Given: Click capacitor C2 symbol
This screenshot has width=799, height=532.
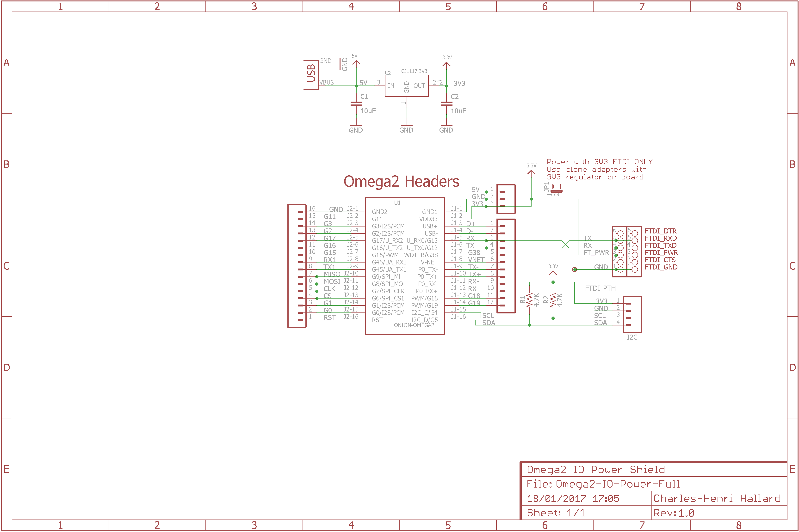Looking at the screenshot, I should [446, 104].
